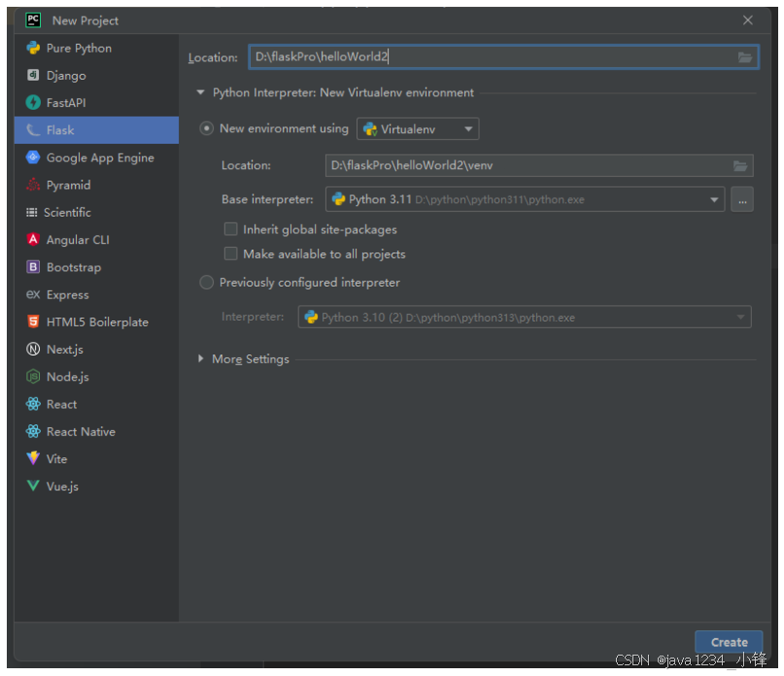The width and height of the screenshot is (784, 676).
Task: Open Base interpreter Python 3.11 dropdown
Action: click(525, 199)
